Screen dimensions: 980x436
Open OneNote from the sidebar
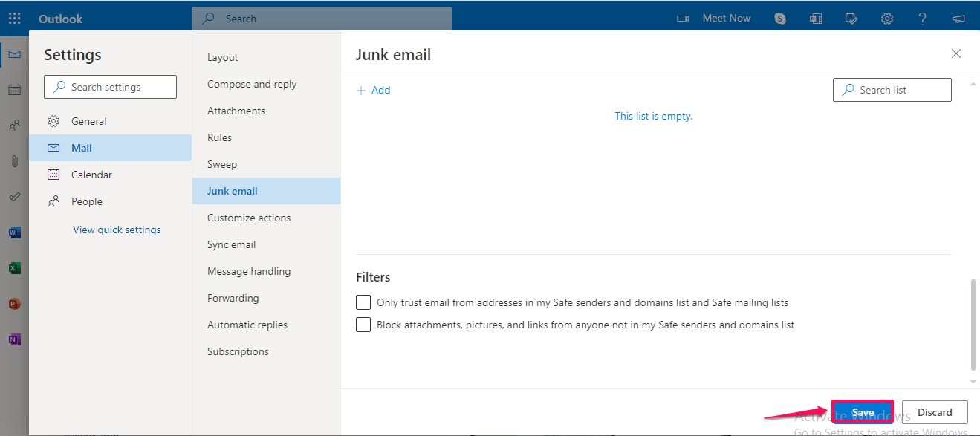(14, 339)
